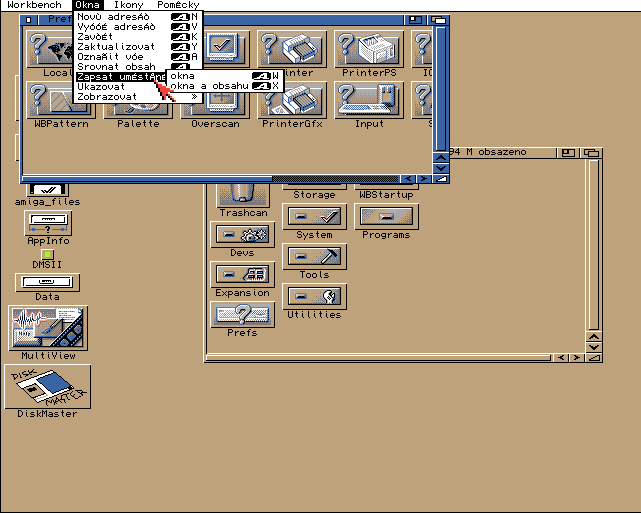The height and width of the screenshot is (513, 641).
Task: Open the Palette preferences icon
Action: (138, 101)
